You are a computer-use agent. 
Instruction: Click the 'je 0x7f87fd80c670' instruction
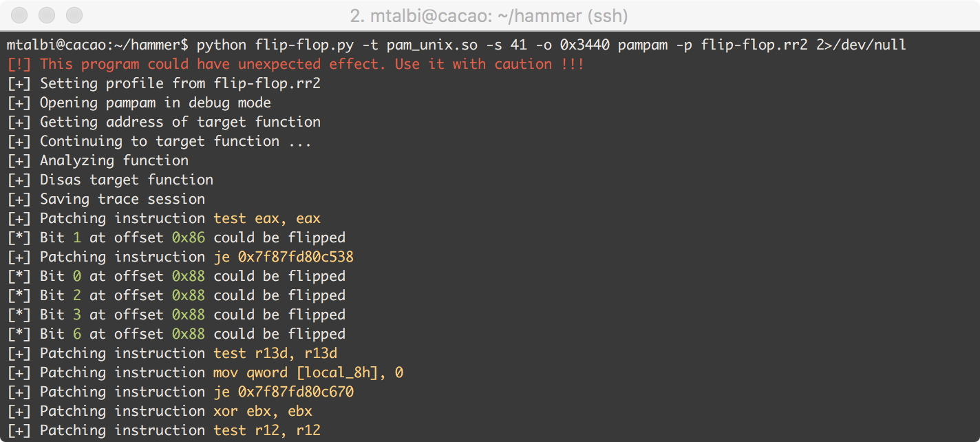pos(284,392)
